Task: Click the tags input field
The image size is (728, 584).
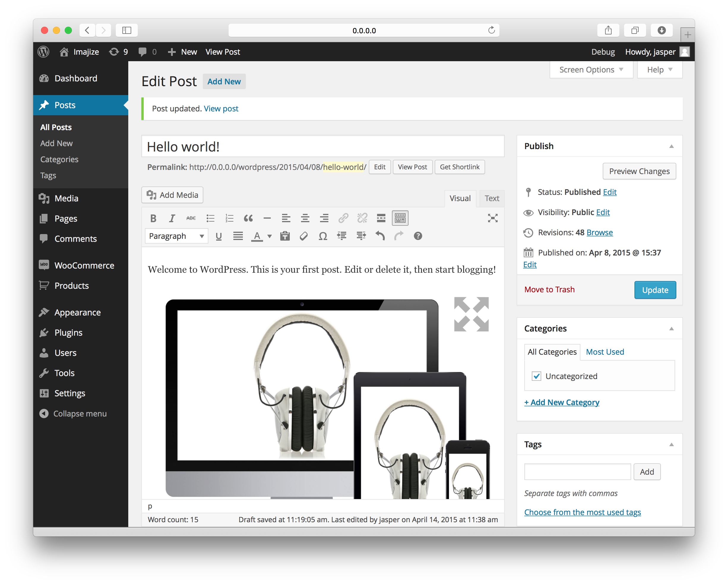Action: 577,472
